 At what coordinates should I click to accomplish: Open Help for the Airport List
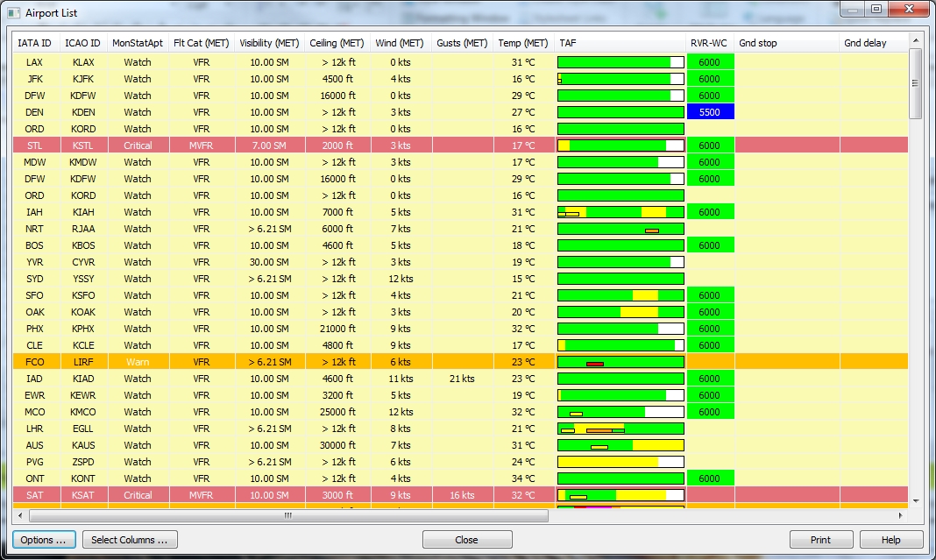coord(891,540)
